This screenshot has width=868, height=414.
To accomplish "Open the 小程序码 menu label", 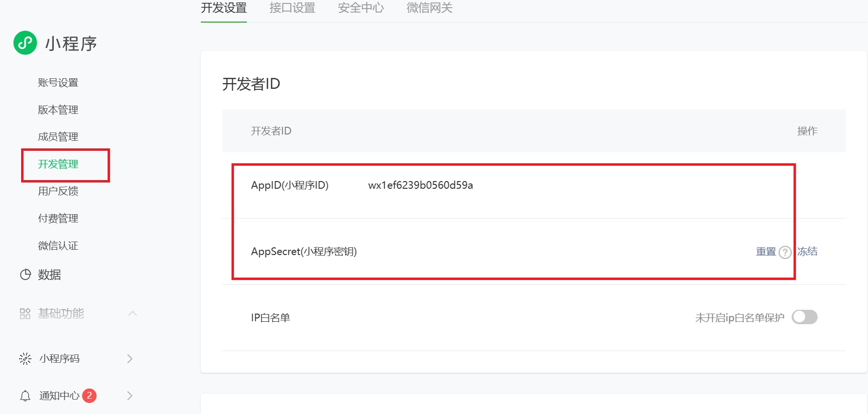I will pos(60,359).
